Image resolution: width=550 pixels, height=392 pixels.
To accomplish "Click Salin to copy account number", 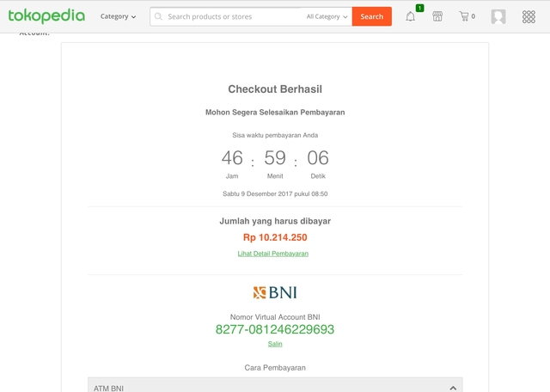I will (x=275, y=344).
